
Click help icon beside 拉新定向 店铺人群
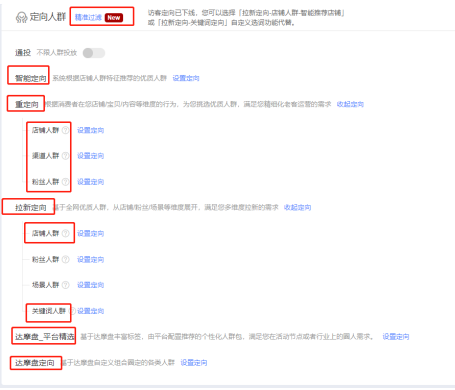pyautogui.click(x=66, y=233)
